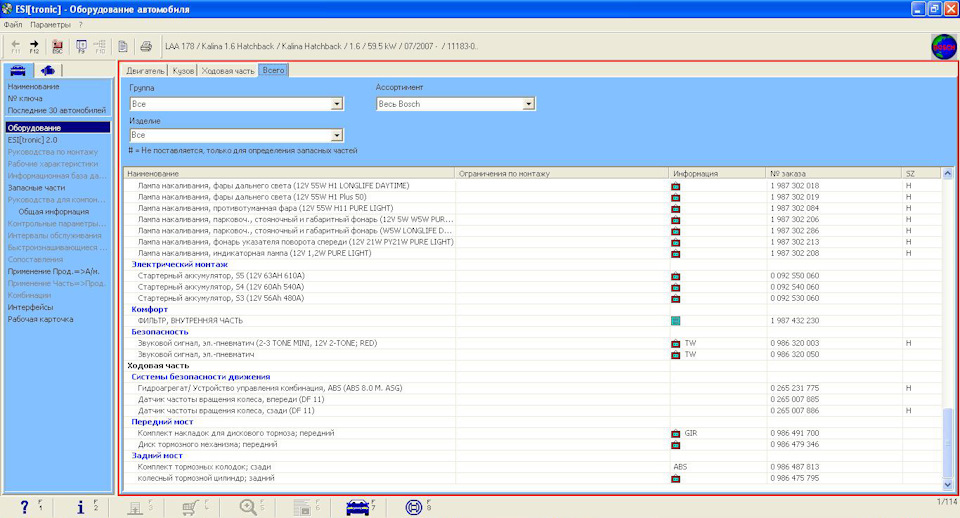
Task: Open info icon for H11 PURE LIGHT lamp
Action: tap(675, 209)
